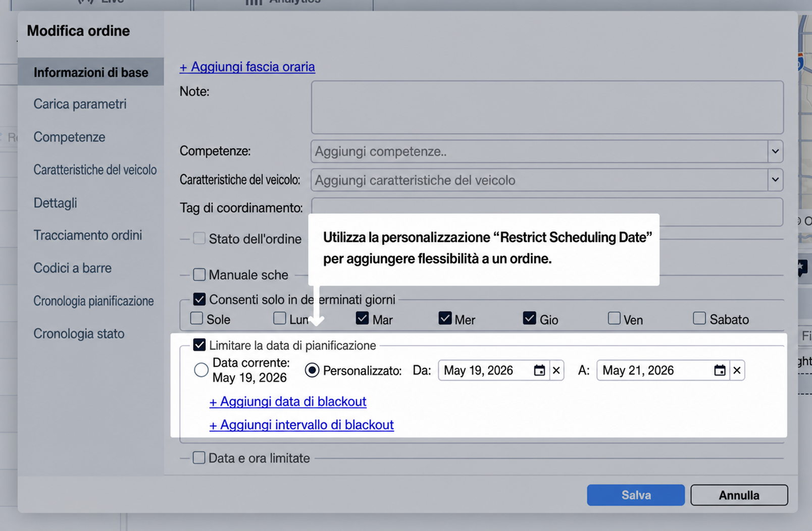Open calendar picker for A date
Viewport: 812px width, 531px height.
pos(720,370)
